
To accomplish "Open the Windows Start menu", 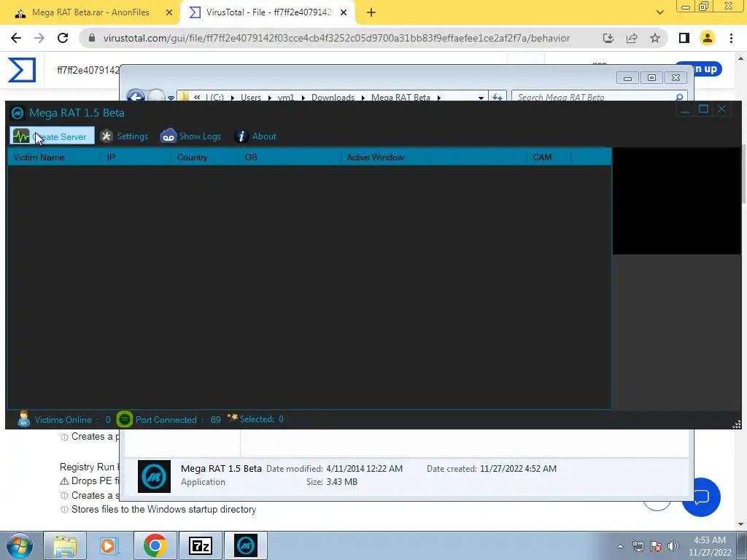I will pos(20,545).
